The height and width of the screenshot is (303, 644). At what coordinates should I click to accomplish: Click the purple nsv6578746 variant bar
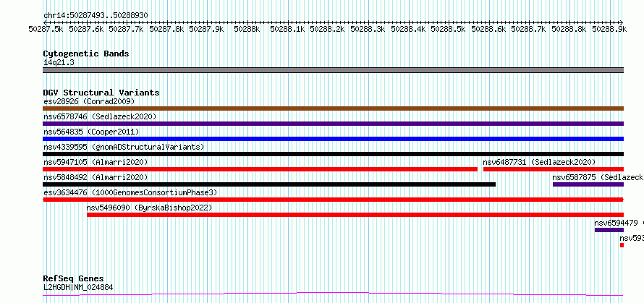334,124
